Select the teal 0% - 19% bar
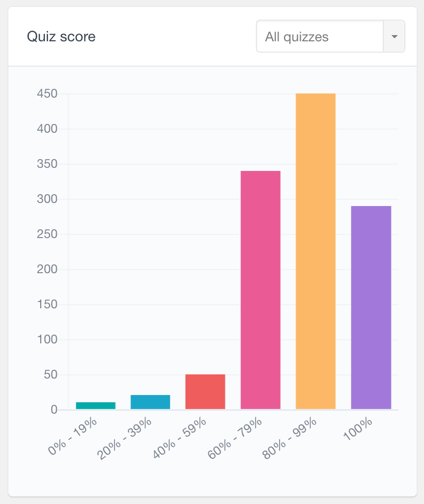This screenshot has height=504, width=424. click(95, 405)
